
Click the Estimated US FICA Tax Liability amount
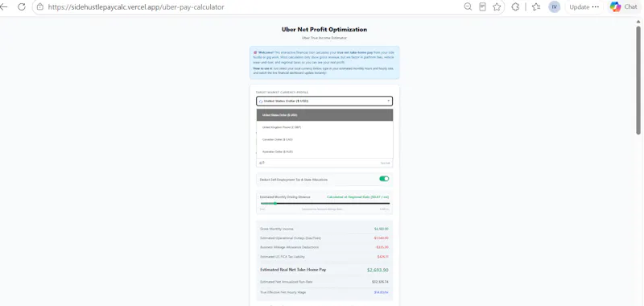click(383, 257)
